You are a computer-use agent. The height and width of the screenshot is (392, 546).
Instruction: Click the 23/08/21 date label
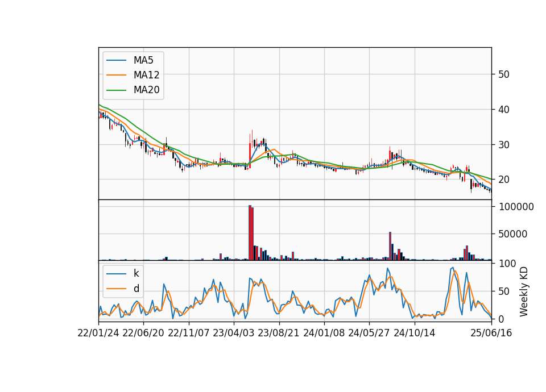[x=279, y=333]
